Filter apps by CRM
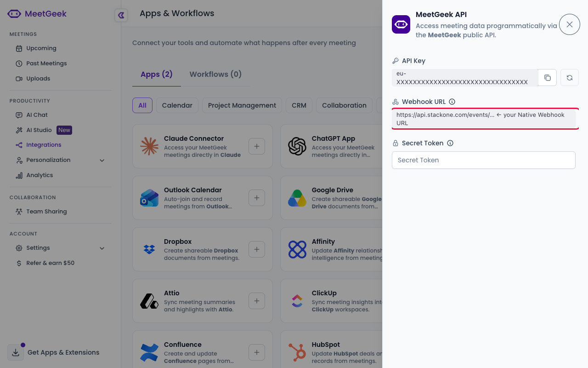The width and height of the screenshot is (588, 368). tap(299, 105)
